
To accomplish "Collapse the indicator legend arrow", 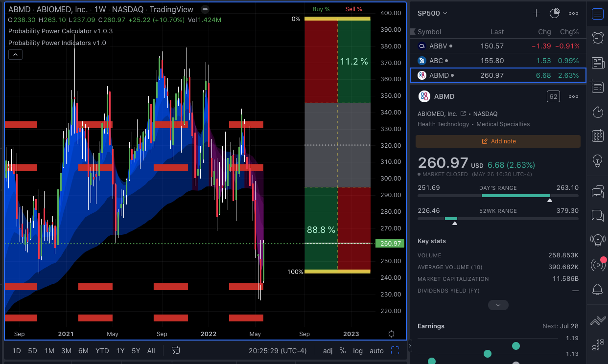I will (x=15, y=55).
